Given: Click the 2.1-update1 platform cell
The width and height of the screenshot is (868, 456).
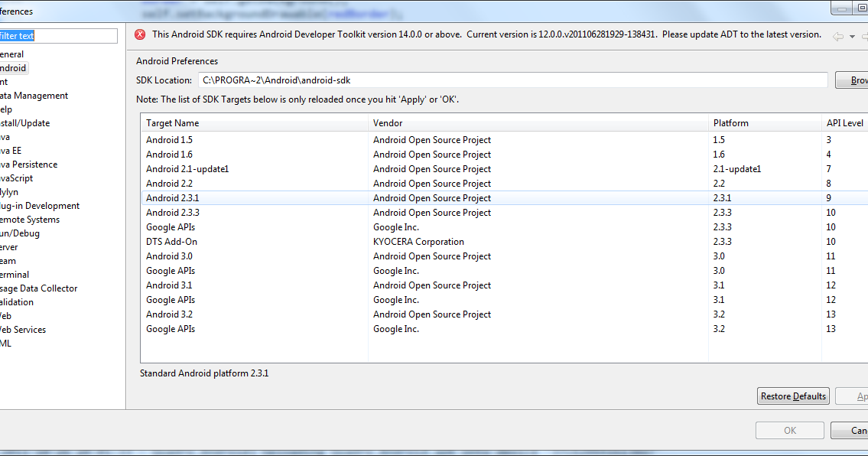Looking at the screenshot, I should (736, 169).
